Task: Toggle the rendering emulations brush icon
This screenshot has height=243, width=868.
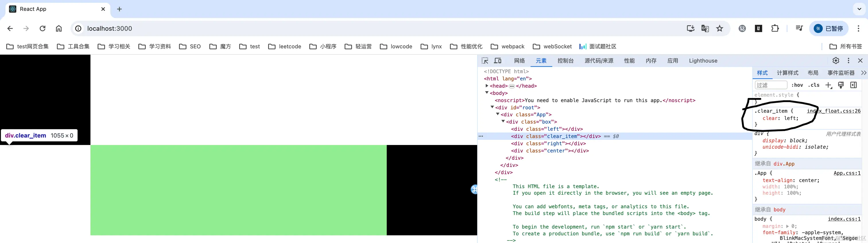Action: pyautogui.click(x=841, y=85)
